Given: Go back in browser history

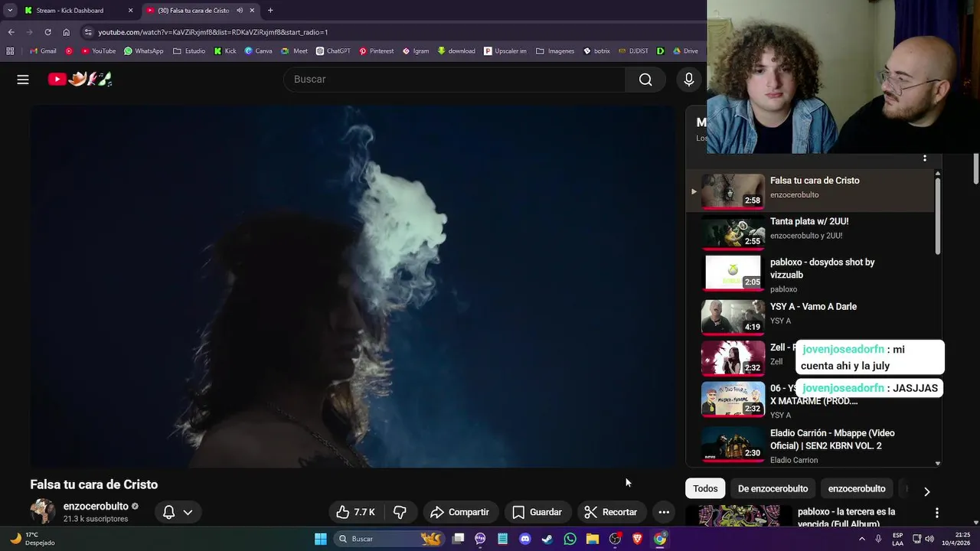Looking at the screenshot, I should (11, 32).
